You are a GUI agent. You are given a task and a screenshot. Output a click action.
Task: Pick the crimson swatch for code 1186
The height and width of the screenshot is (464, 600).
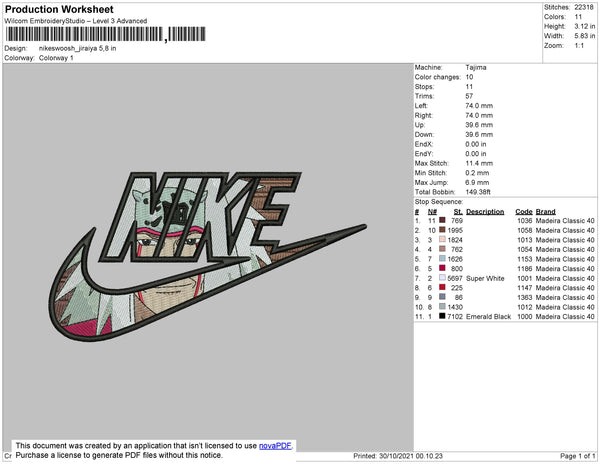click(442, 268)
